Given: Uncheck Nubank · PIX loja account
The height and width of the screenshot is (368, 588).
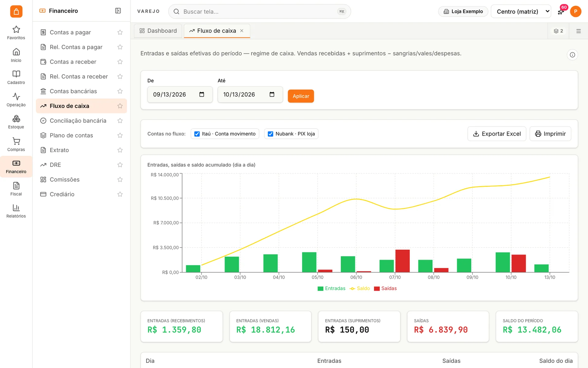Looking at the screenshot, I should click(x=270, y=134).
